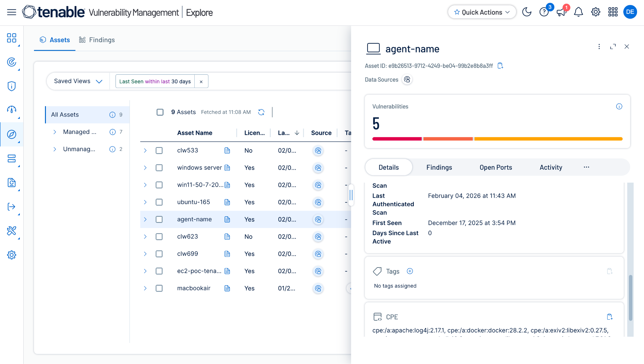Screen dimensions: 644x364
Task: Open vulnerabilities info icon
Action: tap(619, 107)
